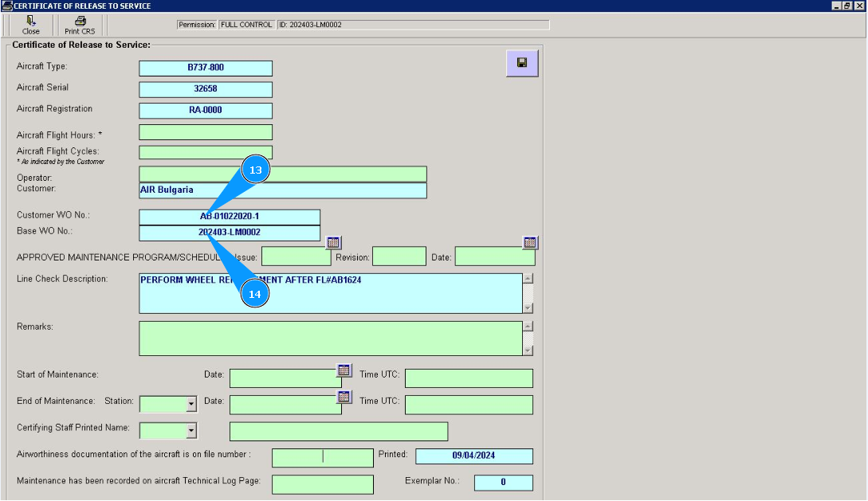Click the End of Maintenance Date field
The height and width of the screenshot is (501, 868).
pos(285,405)
